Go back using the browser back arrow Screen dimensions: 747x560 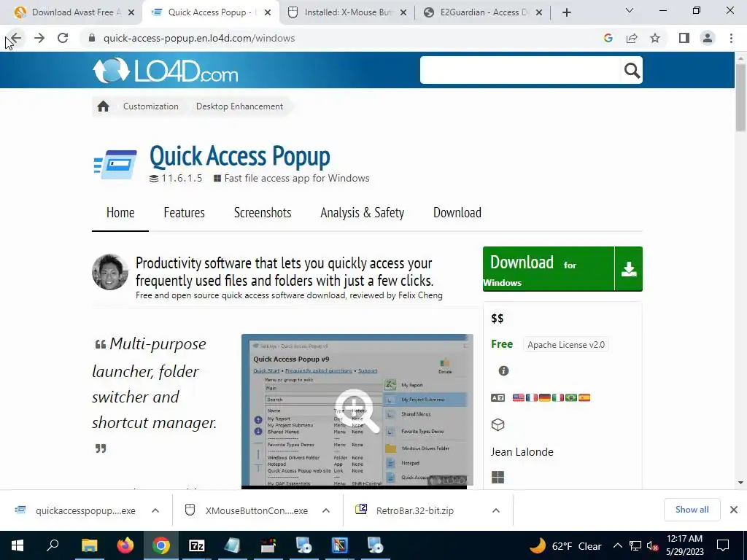tap(16, 38)
